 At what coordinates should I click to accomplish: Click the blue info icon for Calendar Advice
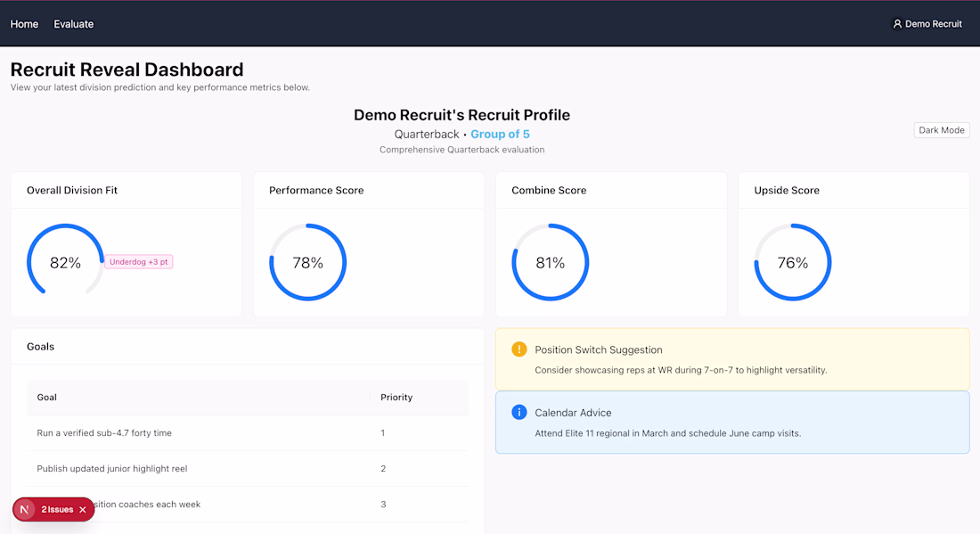(x=519, y=412)
